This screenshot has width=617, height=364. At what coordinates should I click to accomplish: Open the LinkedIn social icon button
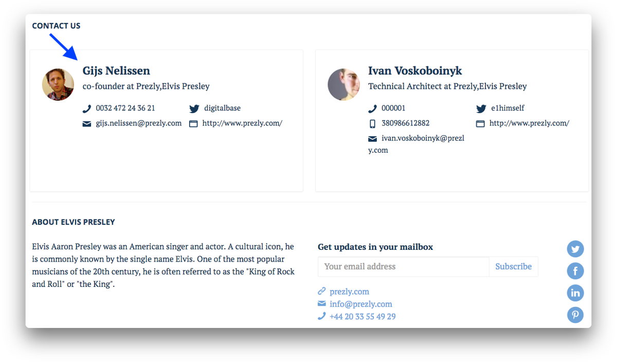pos(575,293)
